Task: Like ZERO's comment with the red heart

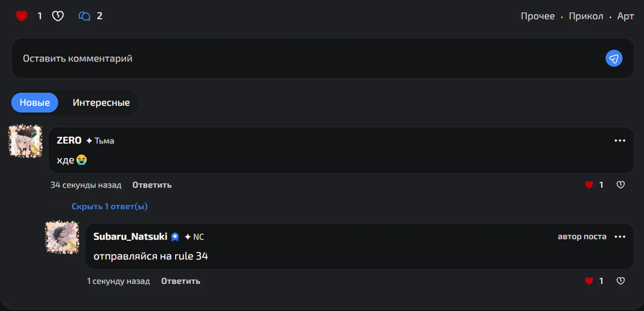Action: click(589, 185)
